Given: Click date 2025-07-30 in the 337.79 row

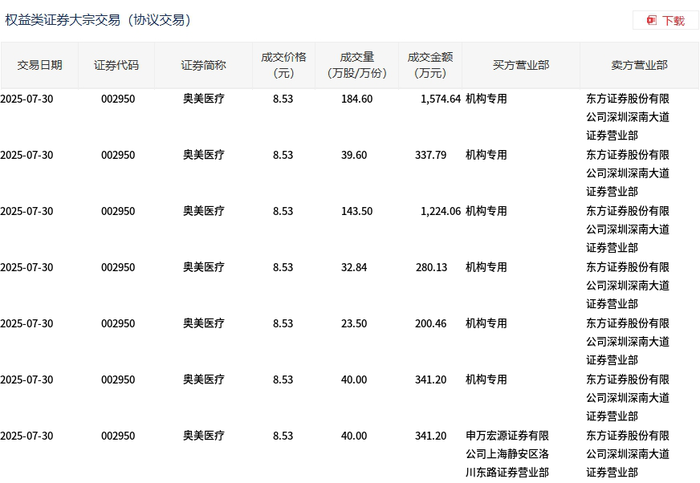Looking at the screenshot, I should click(x=27, y=155).
